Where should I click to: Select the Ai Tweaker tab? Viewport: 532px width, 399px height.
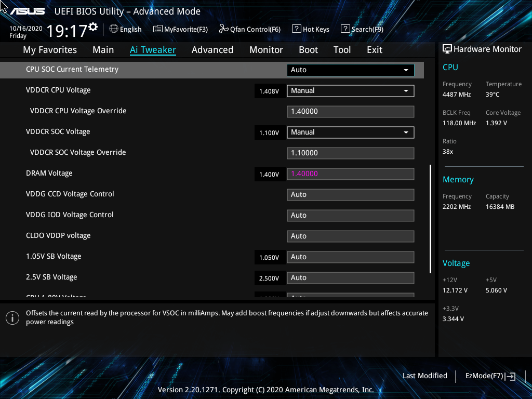click(153, 50)
